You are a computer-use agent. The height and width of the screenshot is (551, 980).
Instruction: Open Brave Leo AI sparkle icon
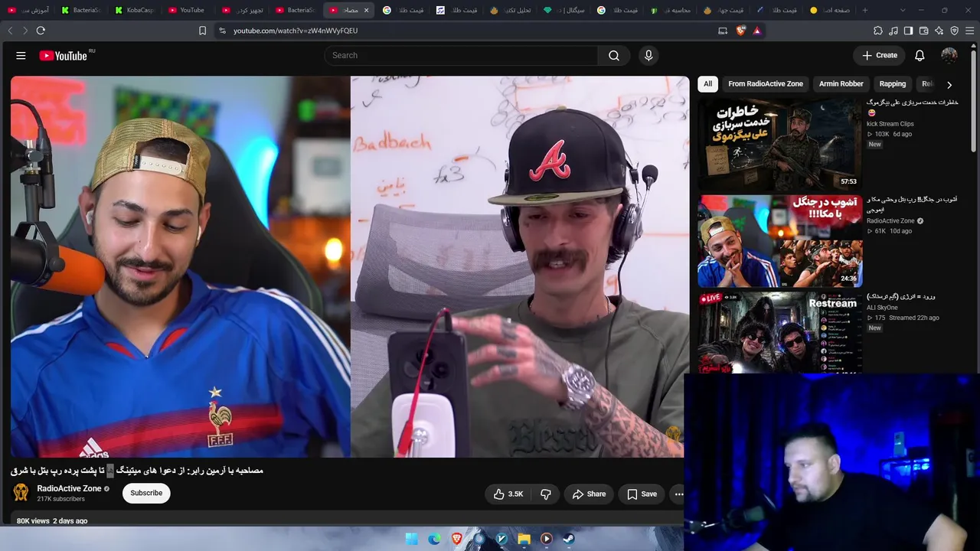939,31
